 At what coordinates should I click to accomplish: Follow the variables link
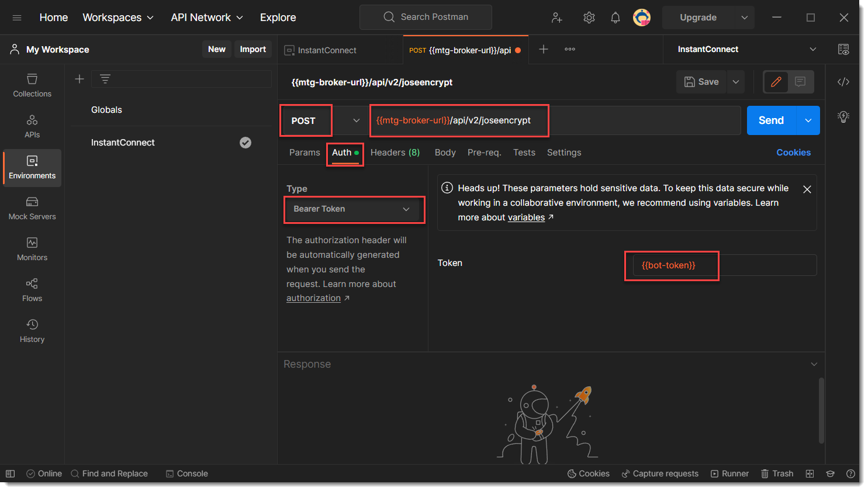click(526, 217)
